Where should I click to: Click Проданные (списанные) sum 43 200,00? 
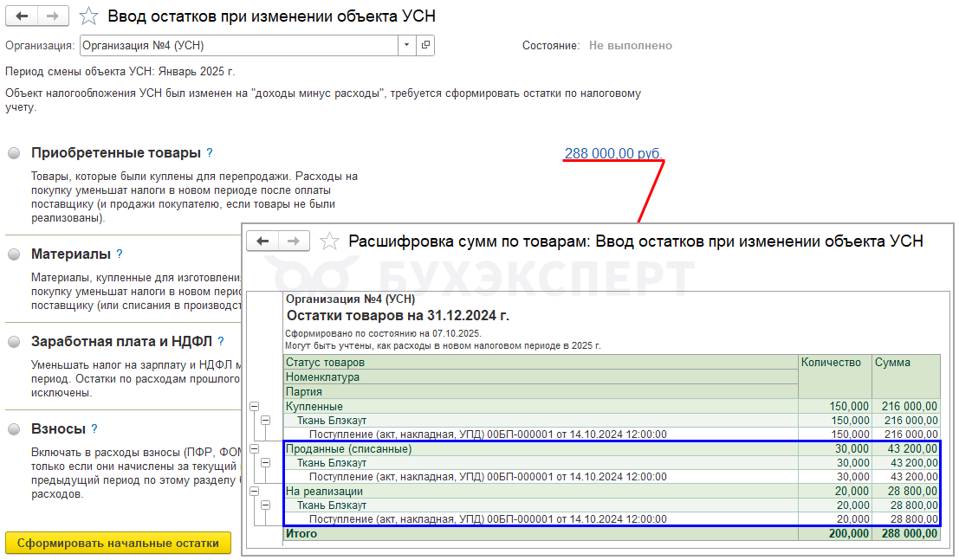[x=912, y=448]
